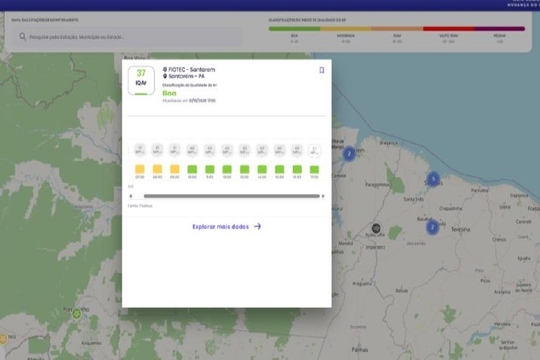Screen dimensions: 540x360
Task: Focus the station search input field
Action: (x=127, y=37)
